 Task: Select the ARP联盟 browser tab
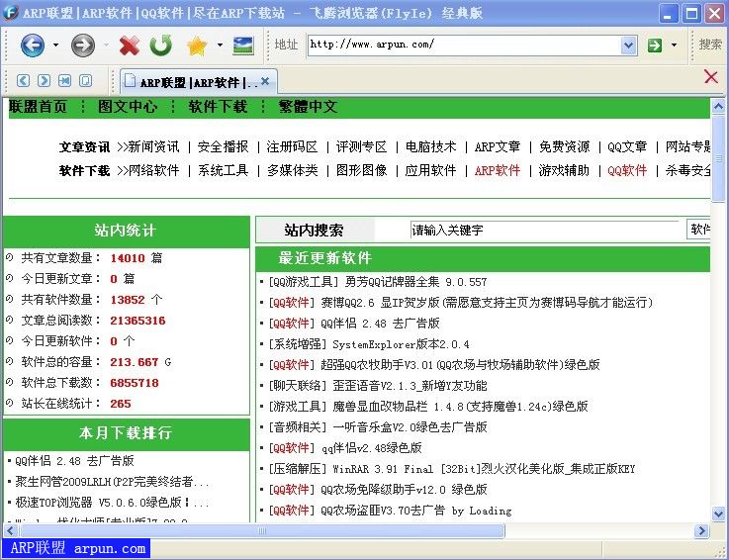coord(199,82)
